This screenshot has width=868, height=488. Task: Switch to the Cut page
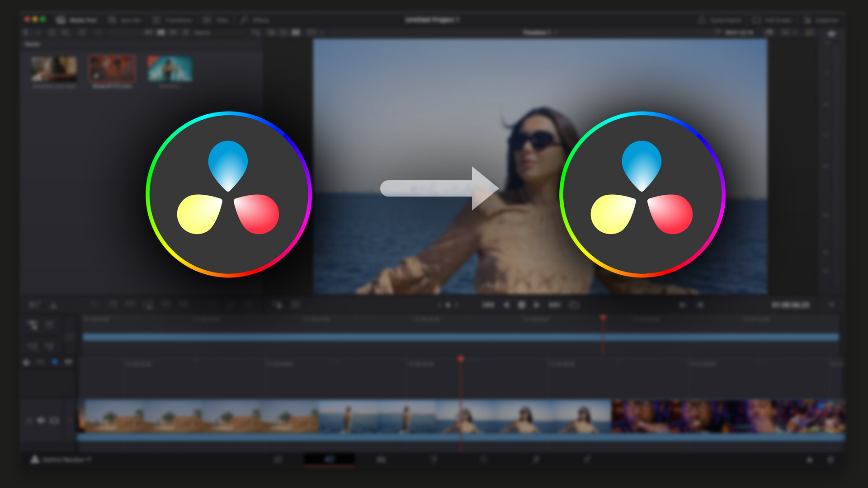click(x=329, y=460)
